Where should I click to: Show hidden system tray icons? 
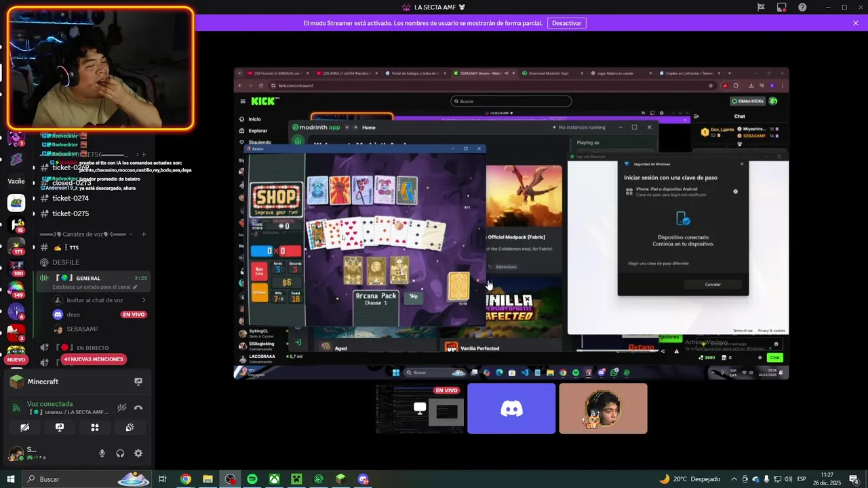[x=734, y=479]
